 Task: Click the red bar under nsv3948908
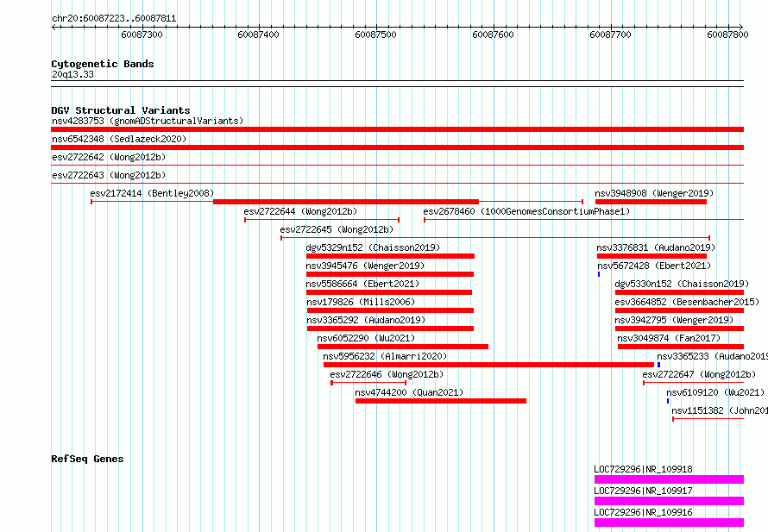point(651,202)
